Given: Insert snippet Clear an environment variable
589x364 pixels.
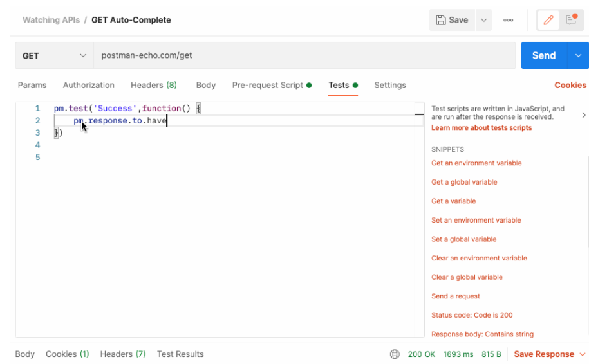Looking at the screenshot, I should click(479, 258).
